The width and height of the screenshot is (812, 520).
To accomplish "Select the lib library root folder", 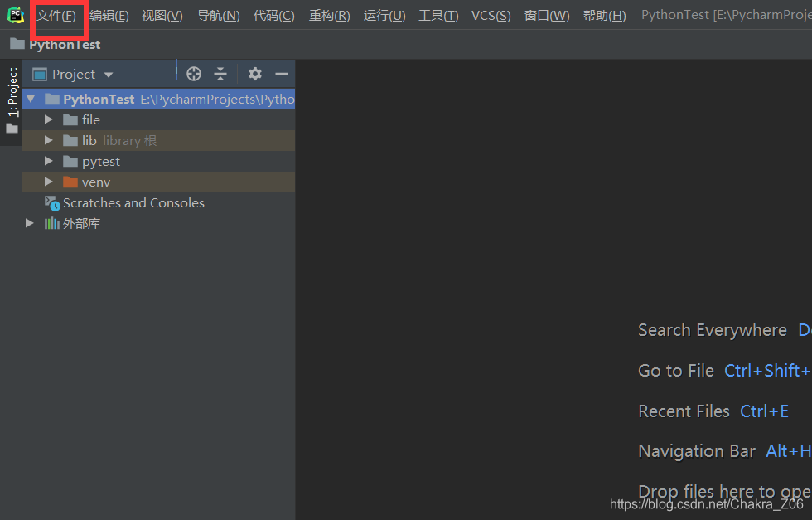I will click(158, 140).
